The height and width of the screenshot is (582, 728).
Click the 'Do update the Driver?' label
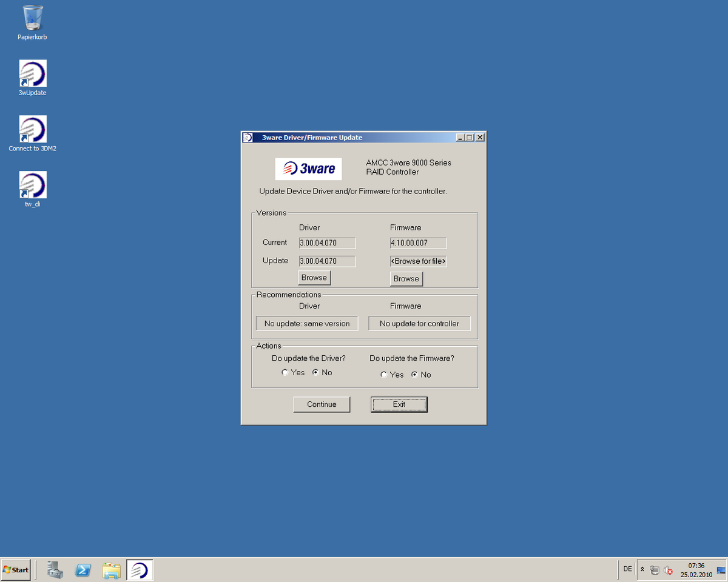308,358
